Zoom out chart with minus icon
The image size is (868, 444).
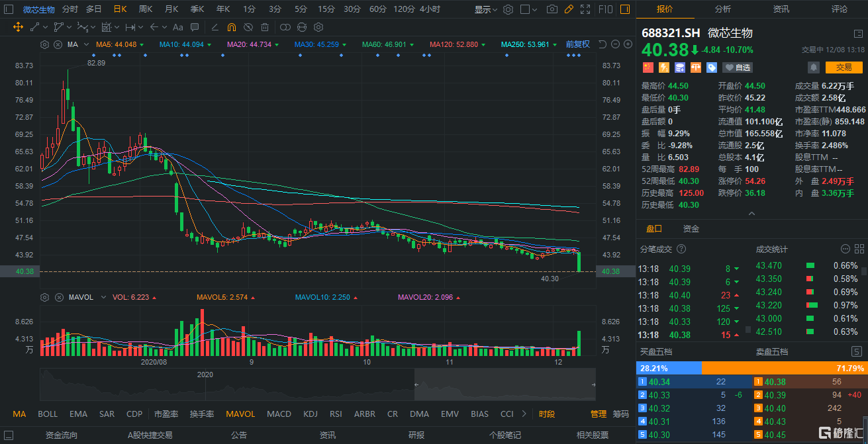click(x=615, y=44)
